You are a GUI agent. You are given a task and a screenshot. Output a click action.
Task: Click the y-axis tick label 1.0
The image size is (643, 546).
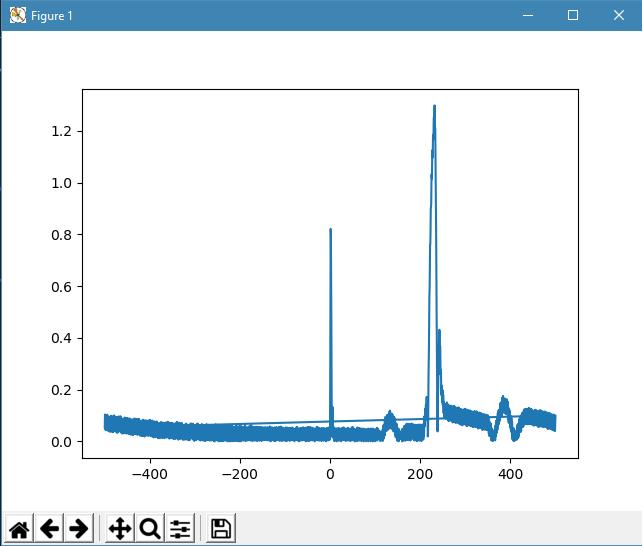(x=62, y=183)
